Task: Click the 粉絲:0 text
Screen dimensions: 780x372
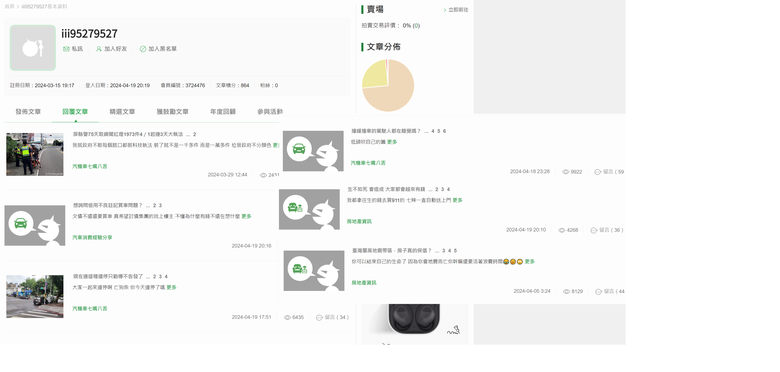Action: point(269,86)
